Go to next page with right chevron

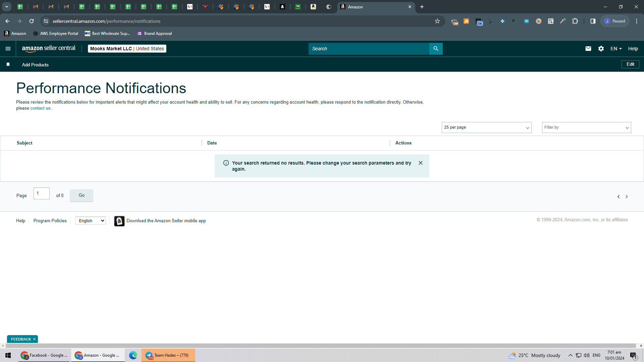click(x=627, y=197)
